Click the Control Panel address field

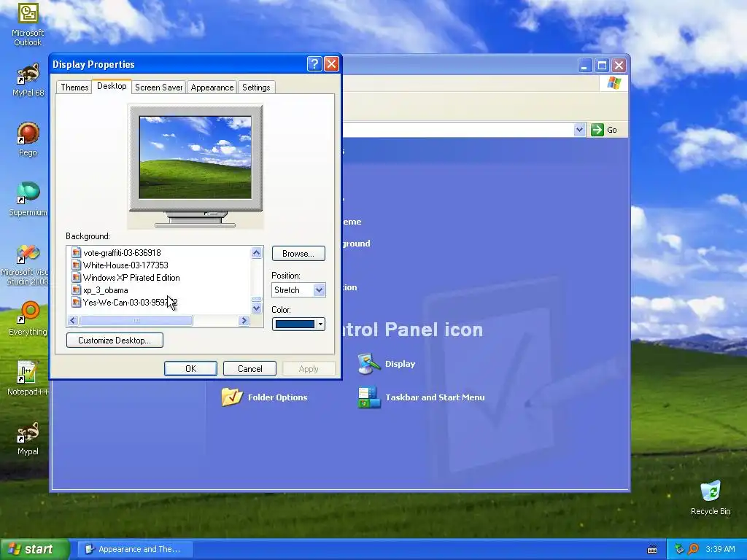[457, 130]
